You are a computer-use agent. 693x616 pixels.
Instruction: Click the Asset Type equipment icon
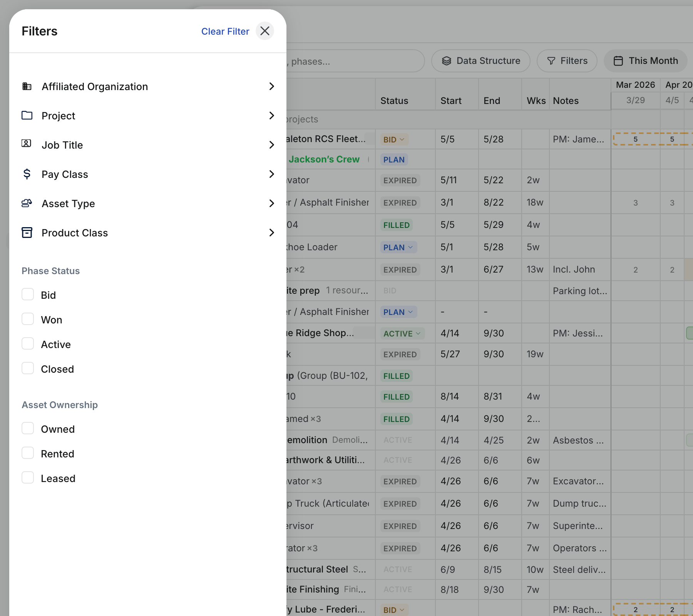(x=27, y=203)
